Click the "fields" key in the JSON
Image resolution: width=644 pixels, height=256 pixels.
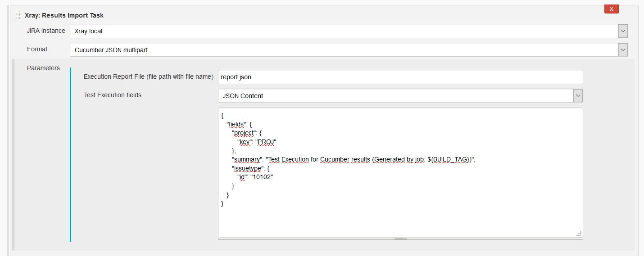tap(237, 125)
